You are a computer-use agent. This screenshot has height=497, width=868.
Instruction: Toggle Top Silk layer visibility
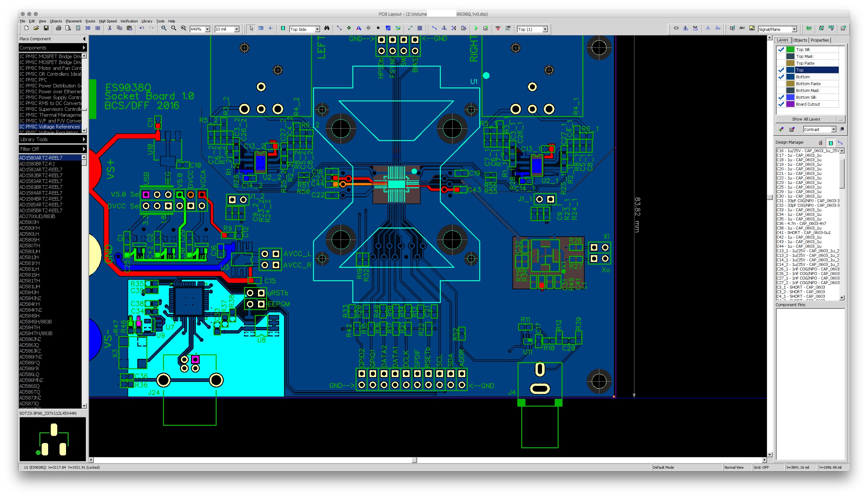point(781,49)
